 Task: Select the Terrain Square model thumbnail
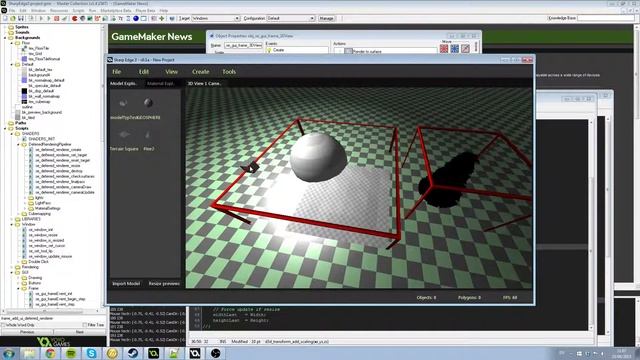click(x=124, y=134)
